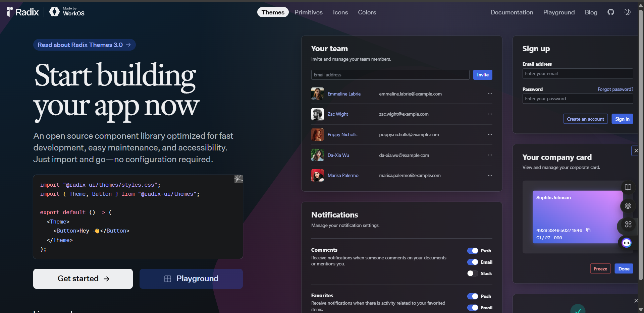Click the email address field under Your team

[x=390, y=74]
